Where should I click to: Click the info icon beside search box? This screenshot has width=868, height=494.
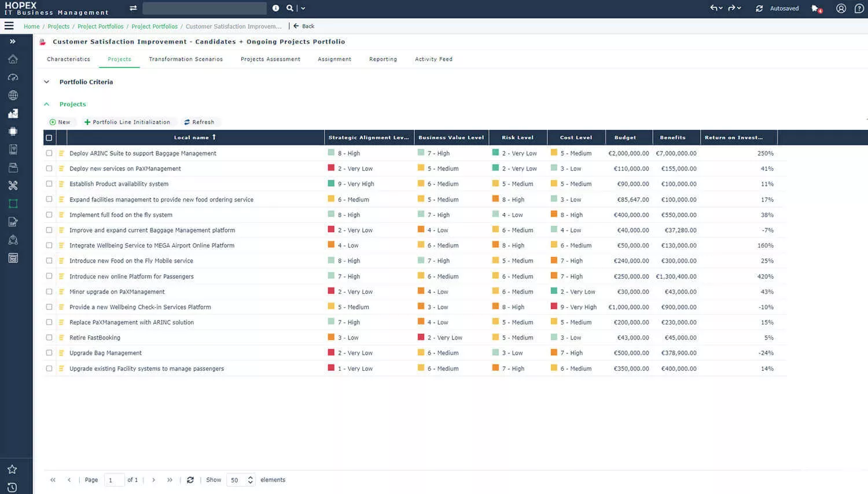pos(275,8)
